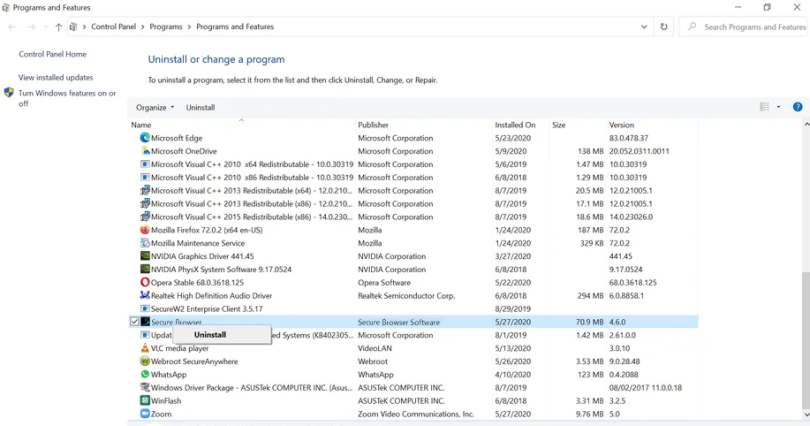
Task: Click the '8/29/2019' install date cell
Action: point(511,309)
